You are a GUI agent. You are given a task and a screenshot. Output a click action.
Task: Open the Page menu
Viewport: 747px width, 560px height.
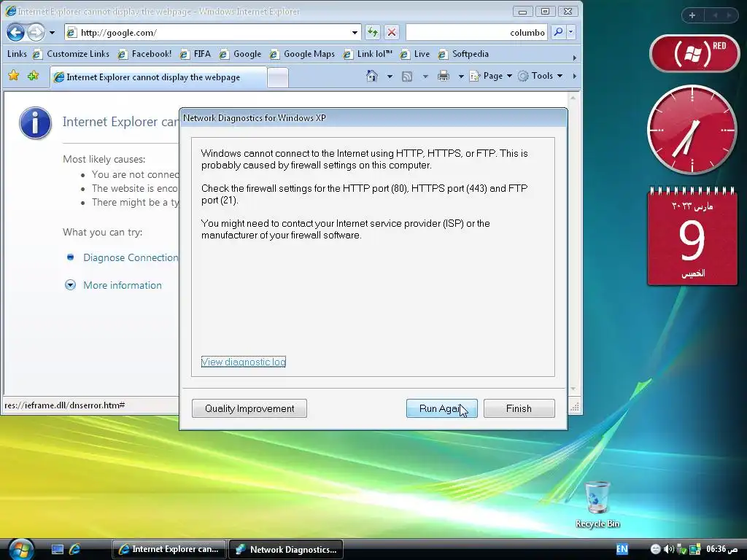[491, 76]
